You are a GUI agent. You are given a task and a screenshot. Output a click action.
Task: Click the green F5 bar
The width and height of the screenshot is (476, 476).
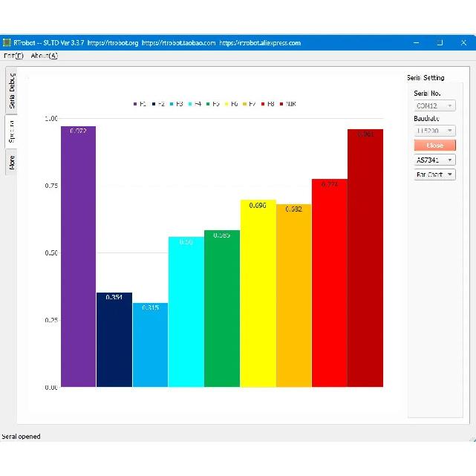coord(222,308)
